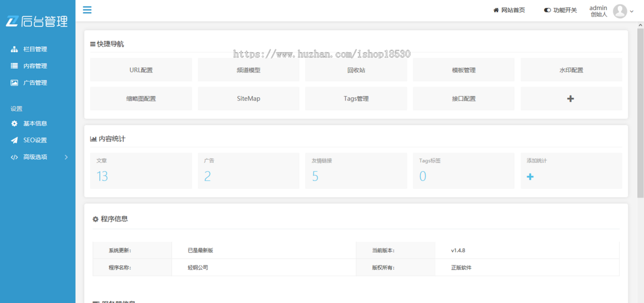Click the 程序名称 label cell
Image resolution: width=644 pixels, height=303 pixels.
point(132,268)
